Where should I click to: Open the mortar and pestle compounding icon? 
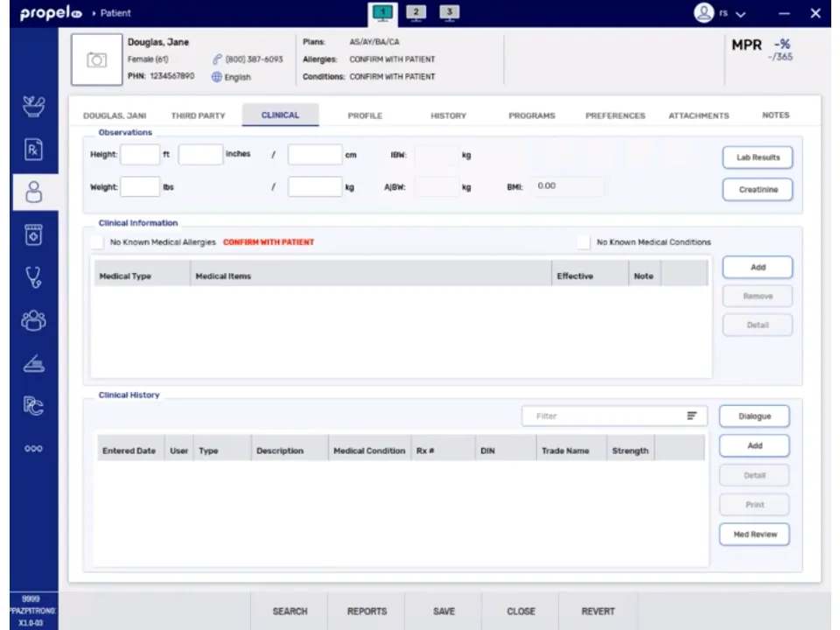pyautogui.click(x=34, y=106)
